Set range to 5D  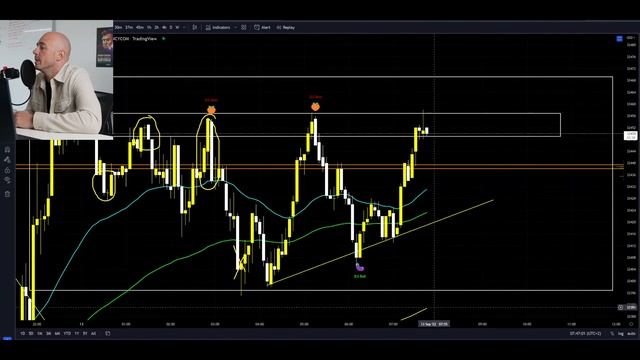[31, 333]
